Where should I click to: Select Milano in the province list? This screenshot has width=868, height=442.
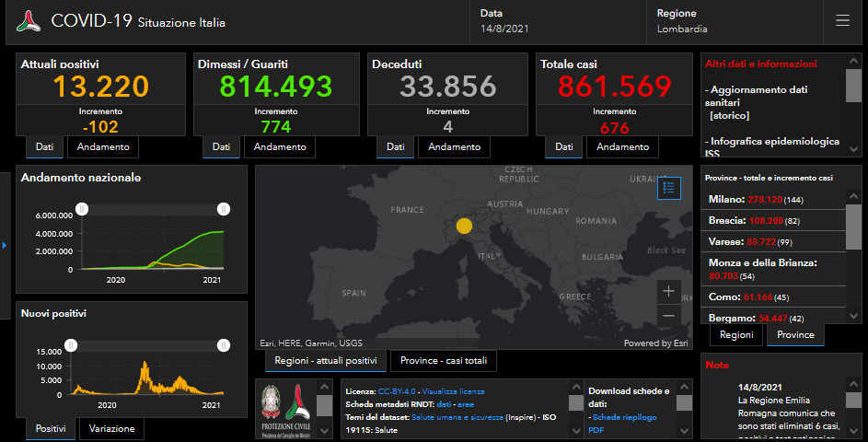[726, 200]
